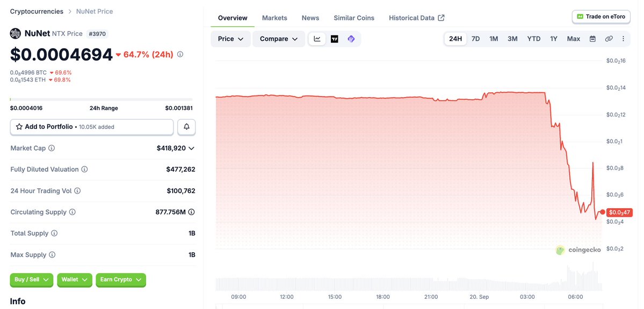Open the Wallet dropdown
The width and height of the screenshot is (644, 309).
(74, 279)
